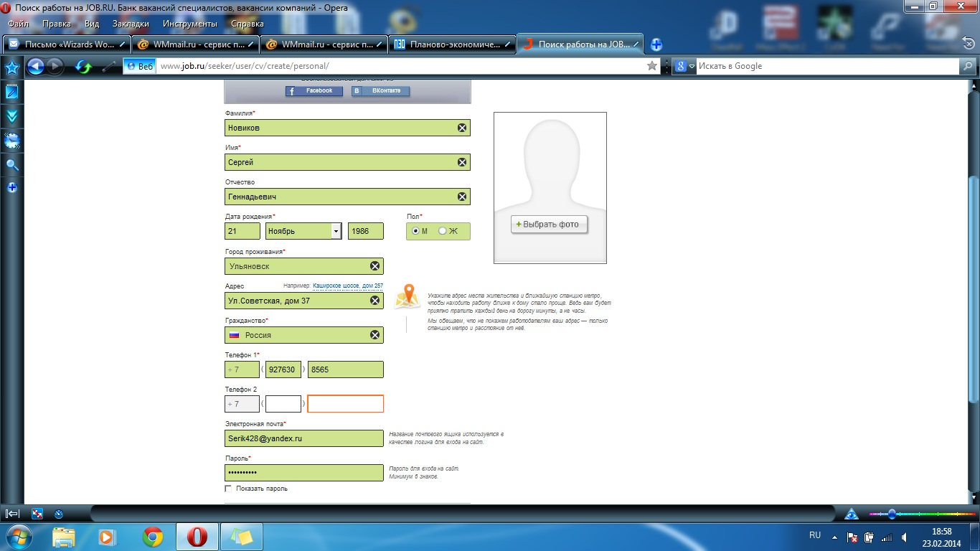This screenshot has height=551, width=980.
Task: Toggle the panel with the bottom-left arrow icon
Action: (x=12, y=514)
